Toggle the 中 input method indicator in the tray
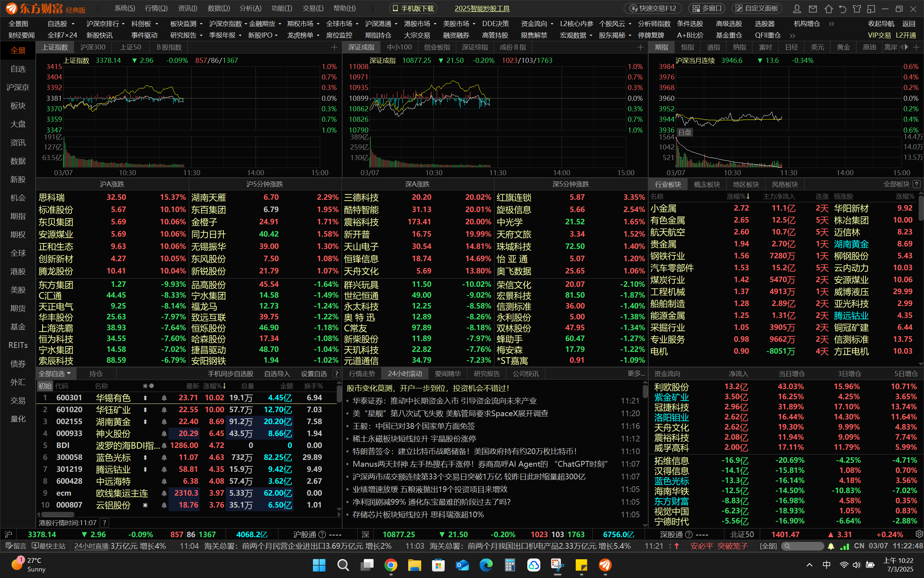 tap(826, 565)
